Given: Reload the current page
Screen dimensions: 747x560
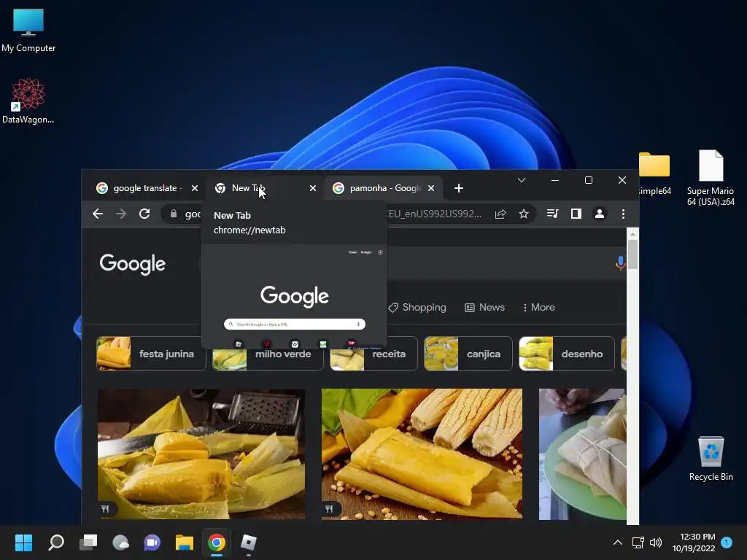Looking at the screenshot, I should coord(144,214).
